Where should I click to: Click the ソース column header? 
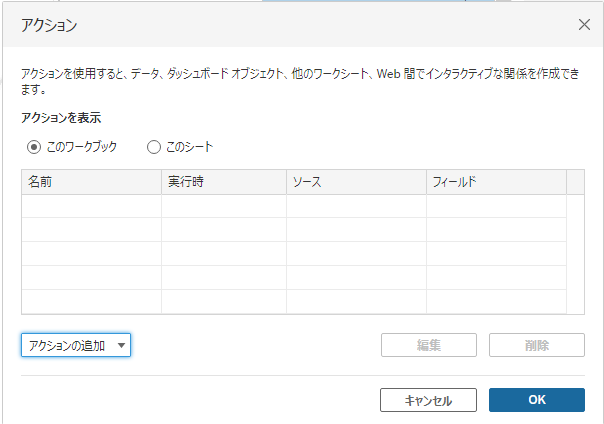click(x=356, y=182)
